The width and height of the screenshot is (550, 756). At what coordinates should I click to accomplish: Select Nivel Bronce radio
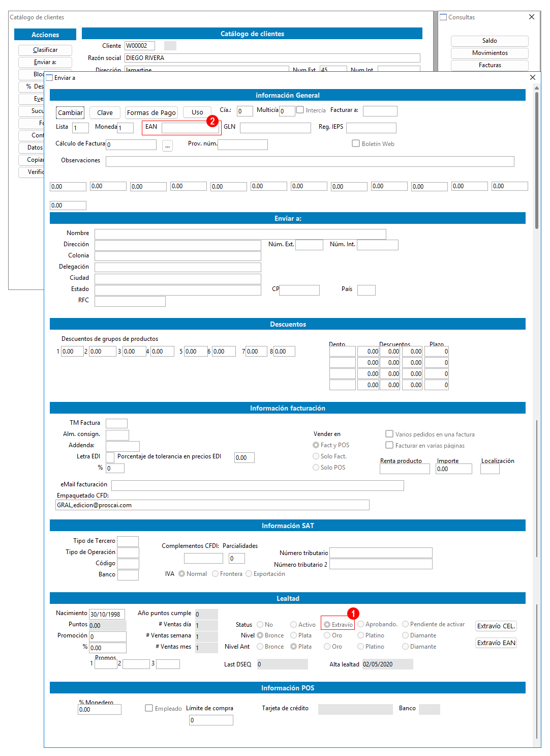(260, 635)
